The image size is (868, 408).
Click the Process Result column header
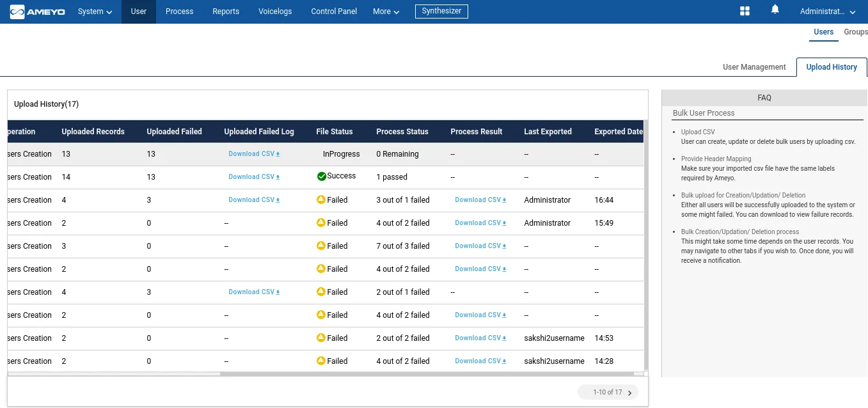(477, 132)
